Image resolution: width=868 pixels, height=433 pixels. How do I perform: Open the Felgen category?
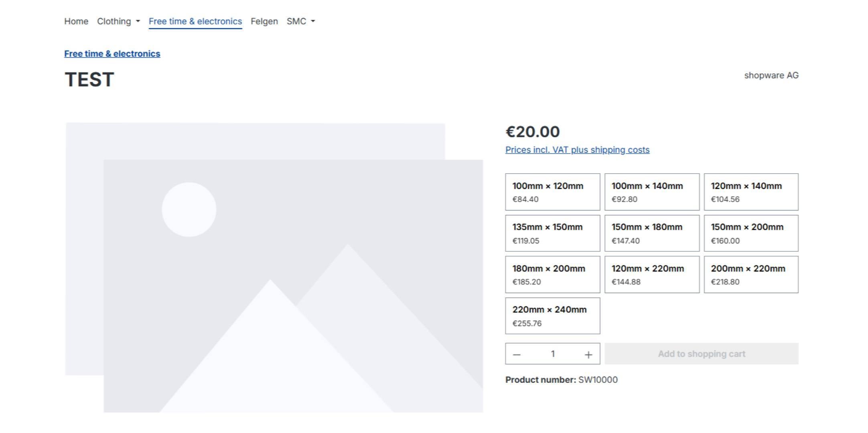[264, 21]
